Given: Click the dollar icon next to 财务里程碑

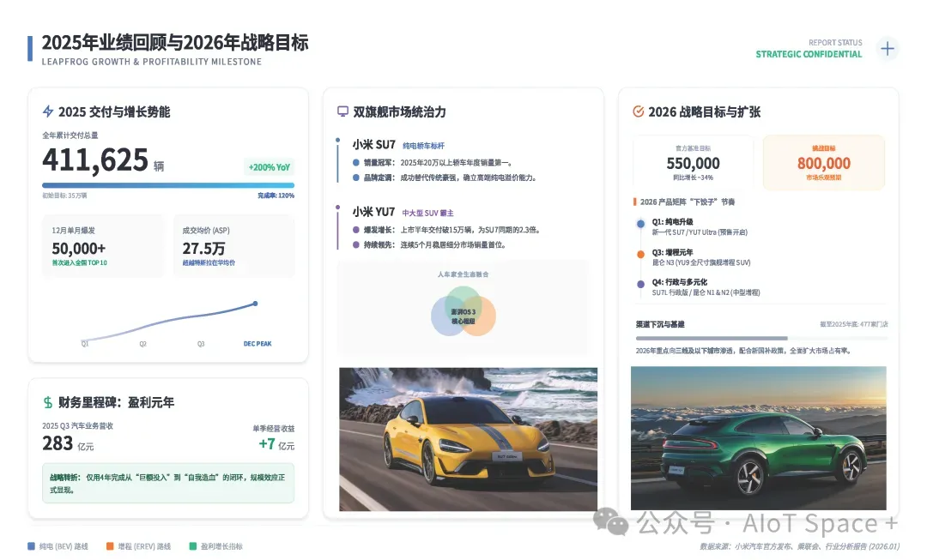Looking at the screenshot, I should click(x=48, y=402).
